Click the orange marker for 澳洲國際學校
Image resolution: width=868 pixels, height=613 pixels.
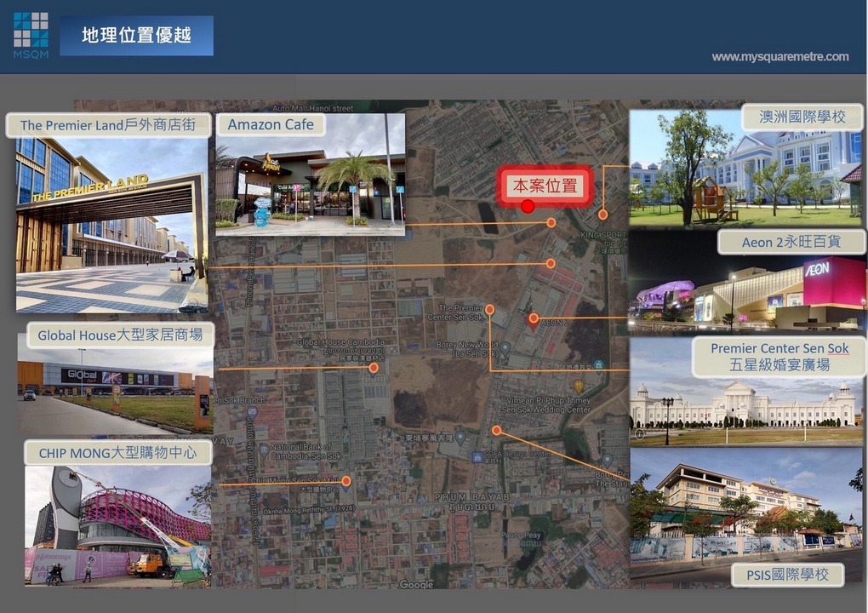pyautogui.click(x=602, y=215)
